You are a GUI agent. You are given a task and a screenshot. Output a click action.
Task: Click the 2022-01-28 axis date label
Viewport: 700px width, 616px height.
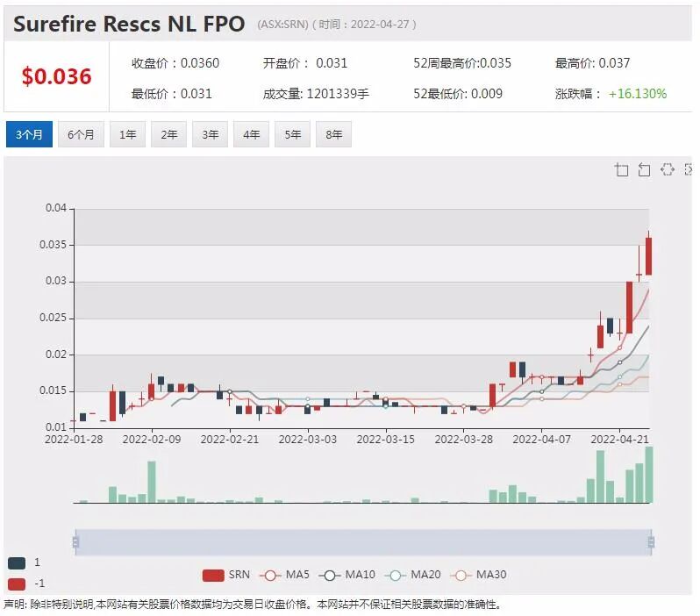(x=74, y=440)
